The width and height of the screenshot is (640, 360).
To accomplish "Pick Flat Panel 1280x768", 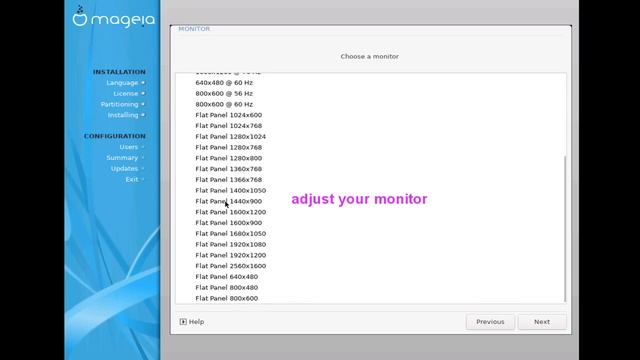I will [229, 147].
